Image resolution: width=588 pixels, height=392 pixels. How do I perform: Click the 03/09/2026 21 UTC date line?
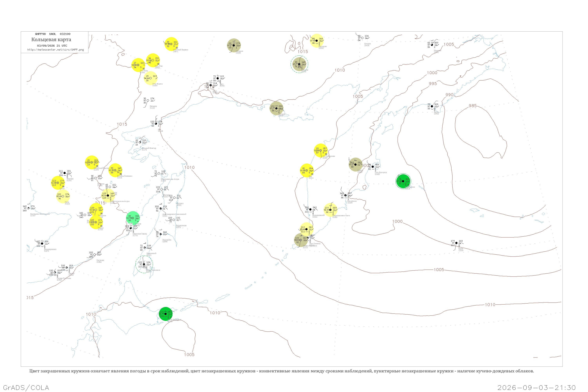(52, 46)
